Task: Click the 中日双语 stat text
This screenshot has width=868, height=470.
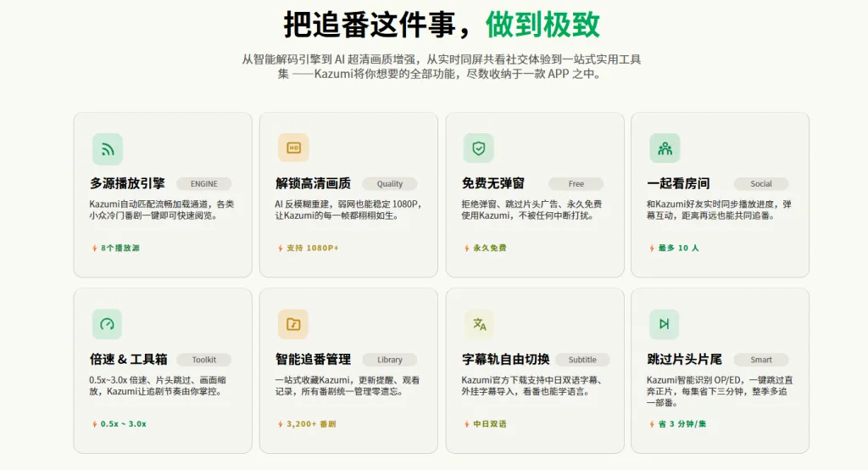Action: (489, 424)
